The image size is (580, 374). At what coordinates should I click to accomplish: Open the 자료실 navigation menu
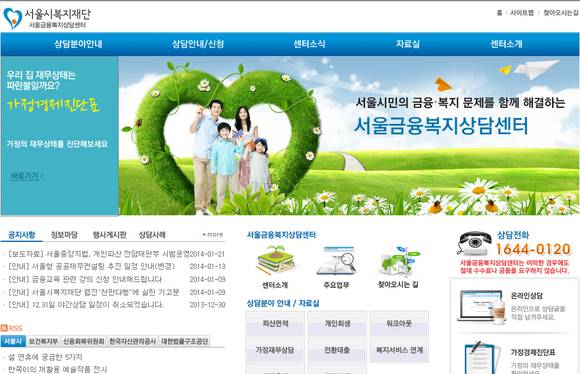tap(408, 44)
